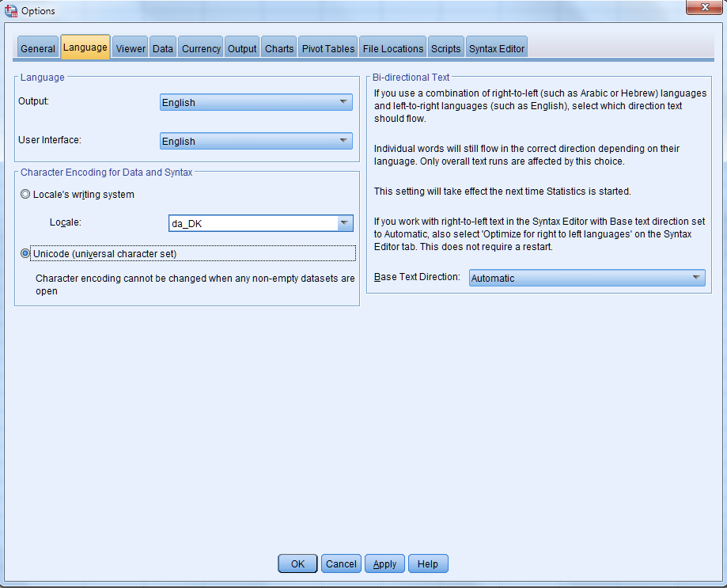This screenshot has width=727, height=588.
Task: Select the File Locations tab
Action: click(x=393, y=48)
